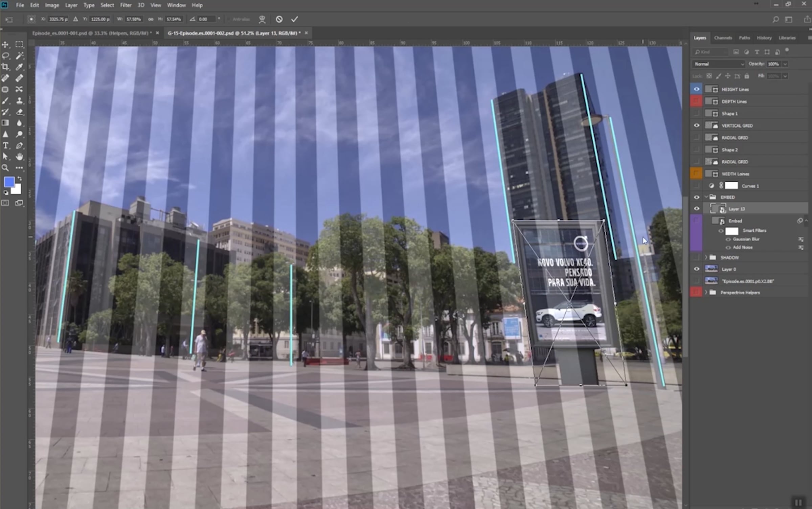This screenshot has height=509, width=812.
Task: Expand the Perspective Helpers group
Action: [706, 293]
